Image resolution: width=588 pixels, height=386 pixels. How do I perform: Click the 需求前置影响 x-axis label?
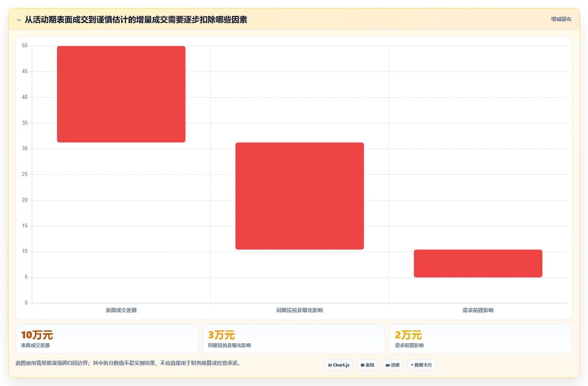click(478, 310)
